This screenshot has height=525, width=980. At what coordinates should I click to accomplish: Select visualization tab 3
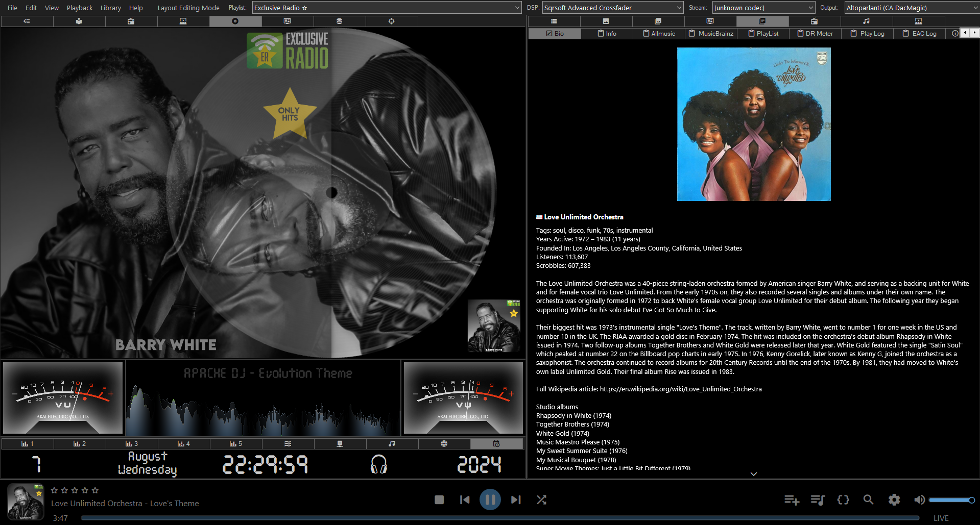131,444
